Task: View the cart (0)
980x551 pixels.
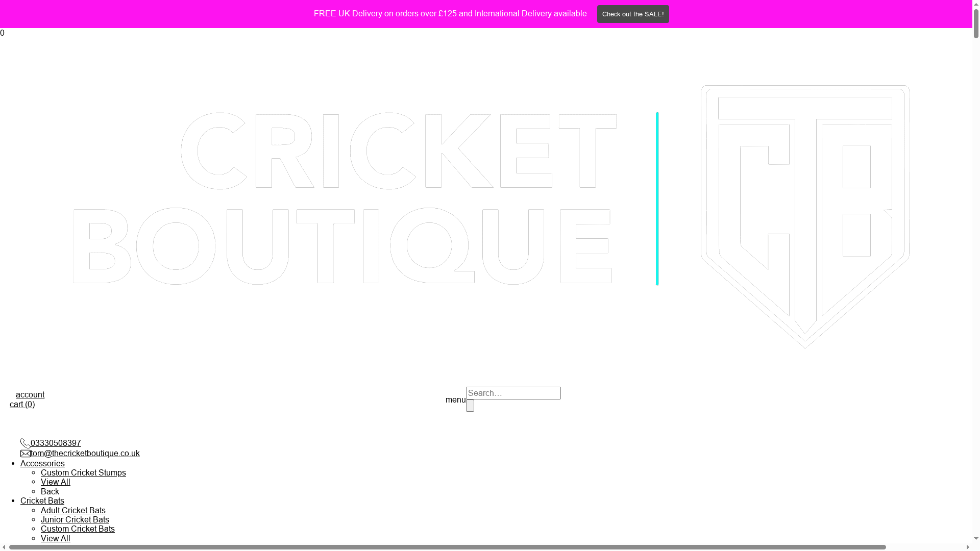Action: [22, 404]
